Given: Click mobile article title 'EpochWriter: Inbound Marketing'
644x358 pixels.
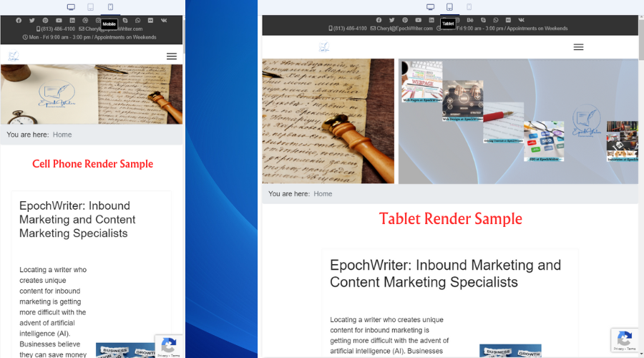Looking at the screenshot, I should pos(77,220).
